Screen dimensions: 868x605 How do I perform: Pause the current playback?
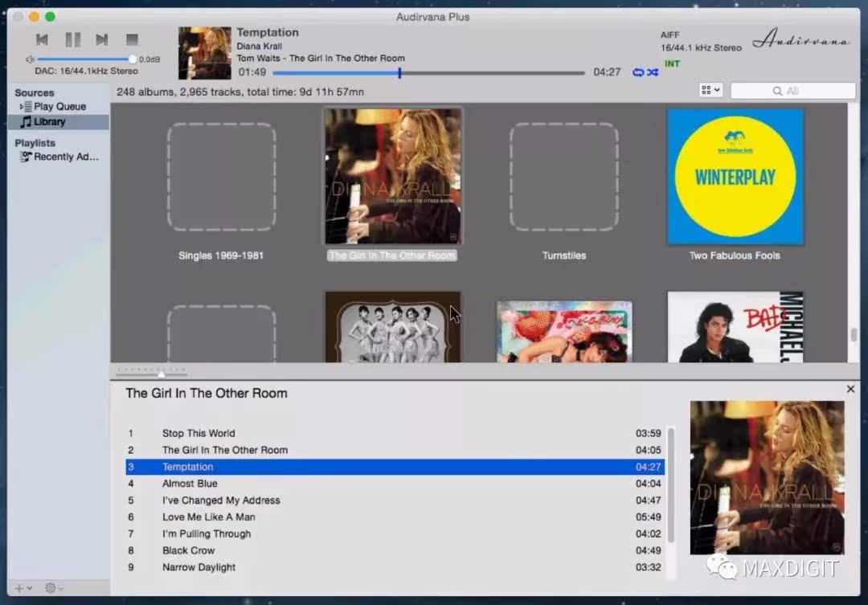(x=72, y=39)
